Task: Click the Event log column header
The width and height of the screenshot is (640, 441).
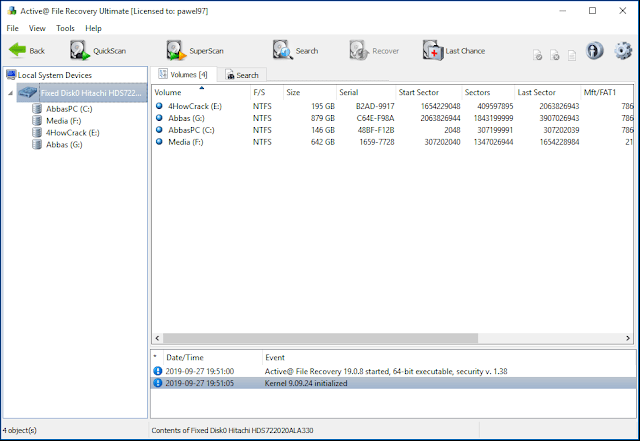Action: tap(449, 357)
